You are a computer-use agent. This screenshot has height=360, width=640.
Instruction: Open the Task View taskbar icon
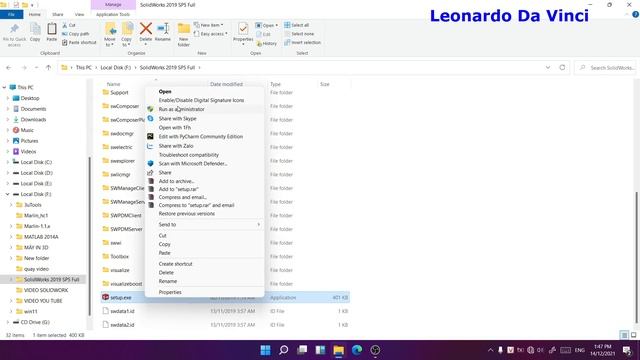pyautogui.click(x=302, y=350)
